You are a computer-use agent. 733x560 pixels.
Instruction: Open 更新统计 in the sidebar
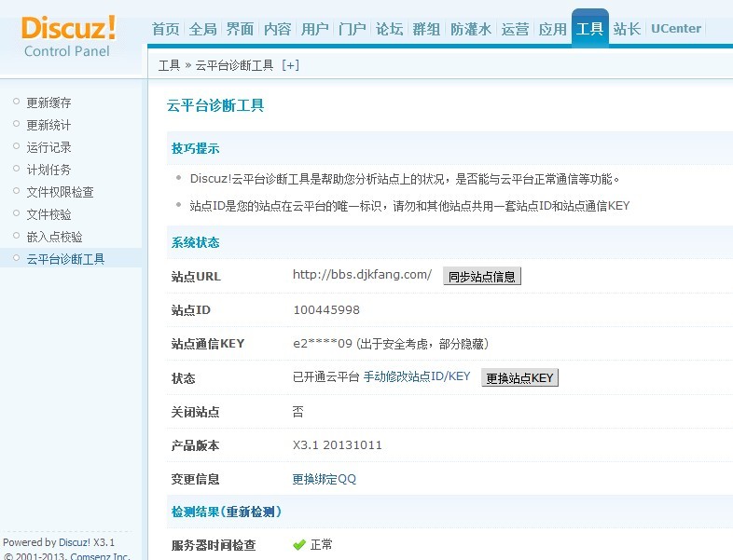tap(48, 125)
